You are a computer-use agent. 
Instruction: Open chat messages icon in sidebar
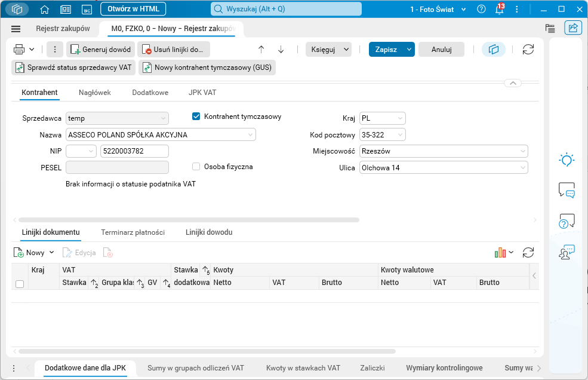567,189
